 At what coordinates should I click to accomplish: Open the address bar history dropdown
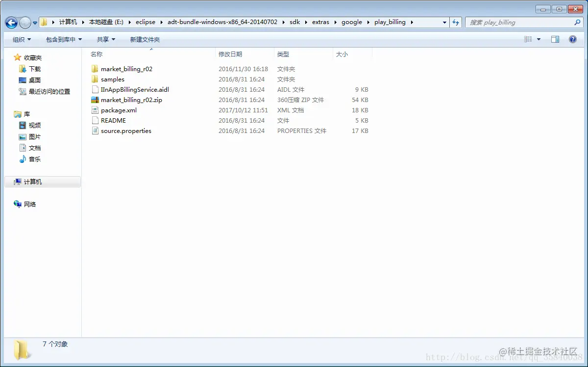[x=444, y=22]
